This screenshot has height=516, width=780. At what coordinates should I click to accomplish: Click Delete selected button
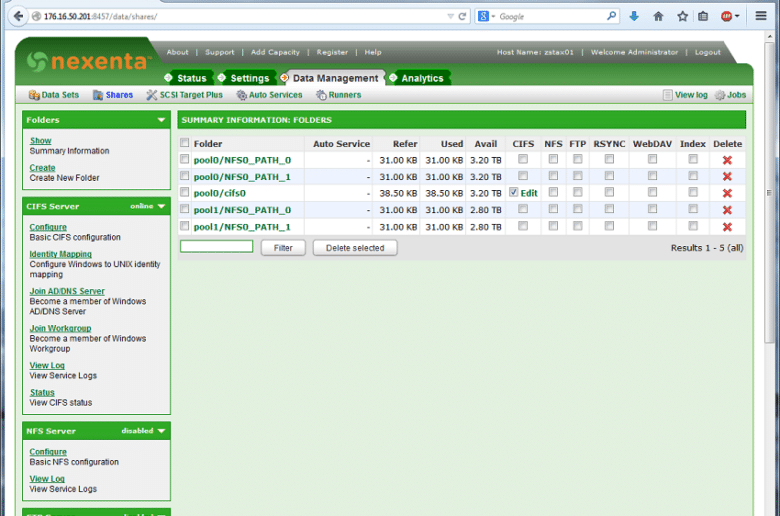point(355,248)
